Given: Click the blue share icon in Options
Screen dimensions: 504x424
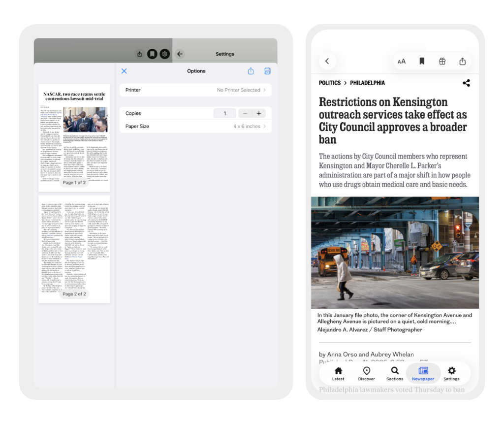Looking at the screenshot, I should click(x=251, y=71).
